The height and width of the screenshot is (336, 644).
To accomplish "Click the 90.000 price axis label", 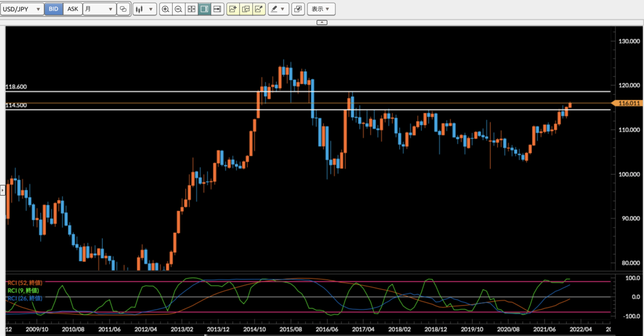I will 631,219.
